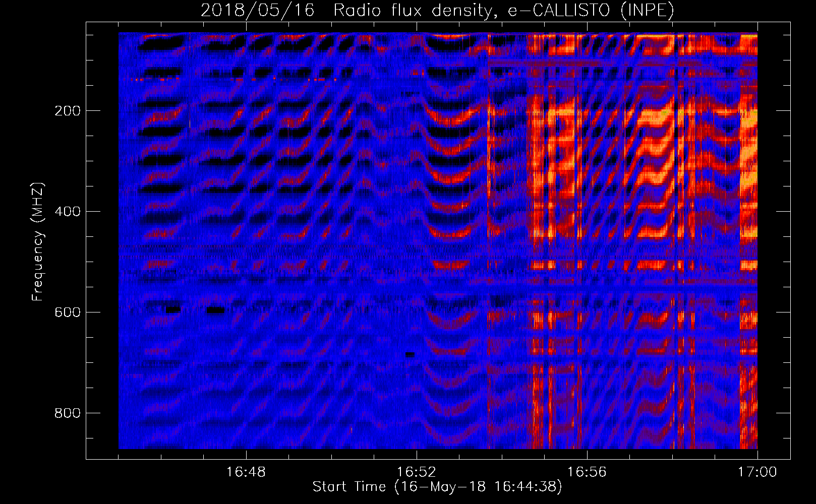The image size is (816, 504).
Task: Click the "Frequency (MHZ)" axis label
Action: (x=38, y=241)
